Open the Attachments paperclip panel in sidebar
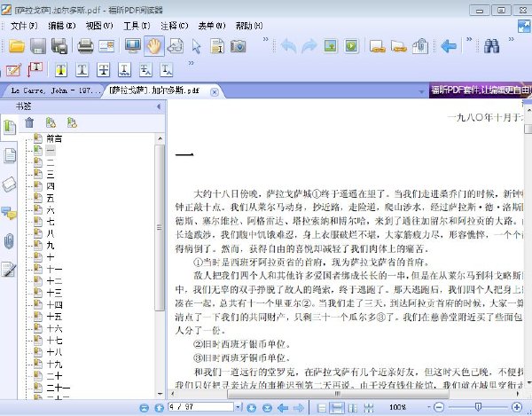Image resolution: width=532 pixels, height=416 pixels. [9, 241]
